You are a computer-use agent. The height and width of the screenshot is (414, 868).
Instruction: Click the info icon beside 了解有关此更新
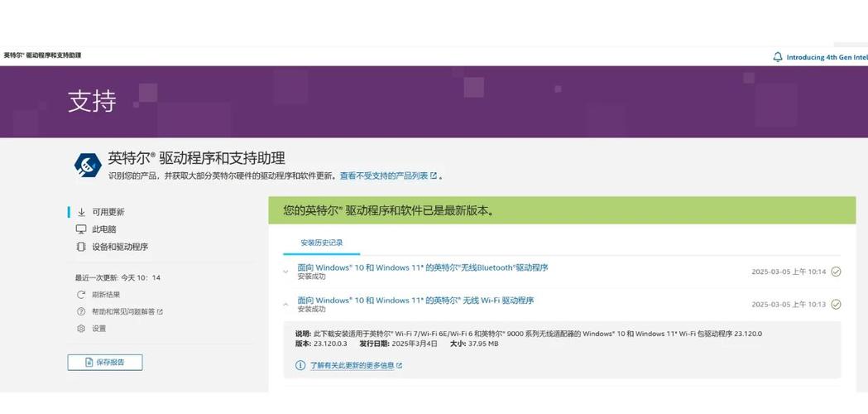(x=300, y=365)
